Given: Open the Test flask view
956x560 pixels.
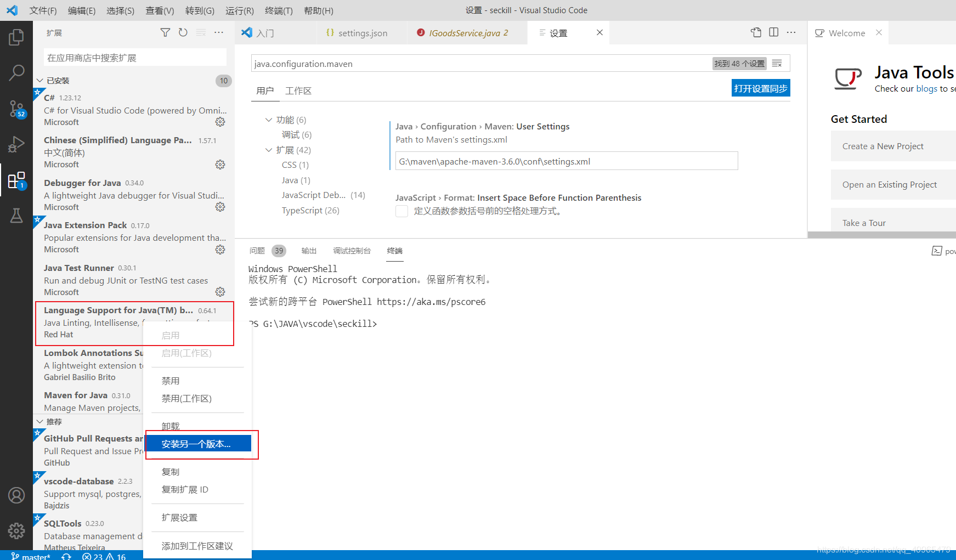Looking at the screenshot, I should tap(16, 216).
